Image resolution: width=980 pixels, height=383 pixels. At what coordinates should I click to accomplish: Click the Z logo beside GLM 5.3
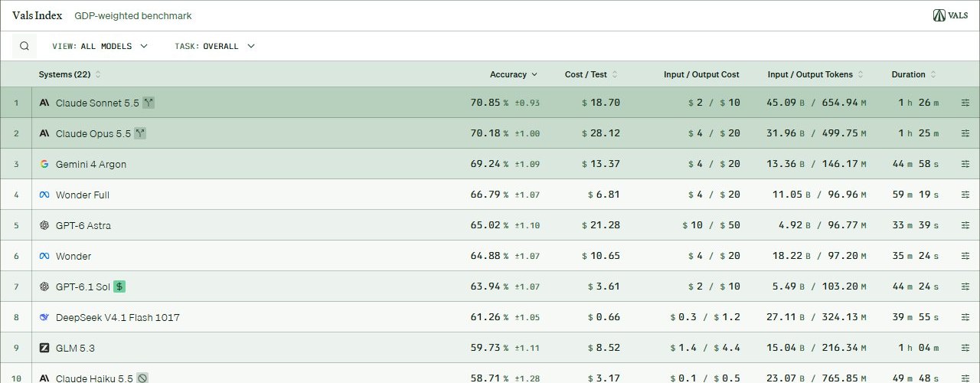pyautogui.click(x=44, y=348)
